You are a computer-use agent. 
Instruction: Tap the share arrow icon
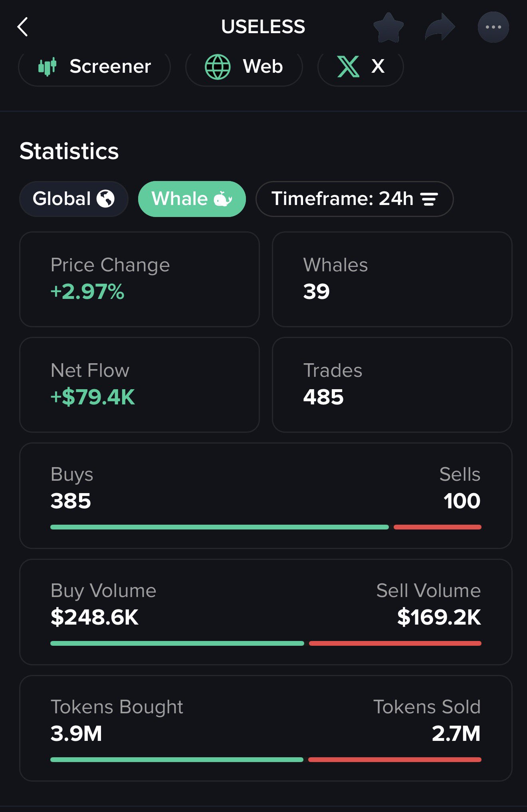440,27
